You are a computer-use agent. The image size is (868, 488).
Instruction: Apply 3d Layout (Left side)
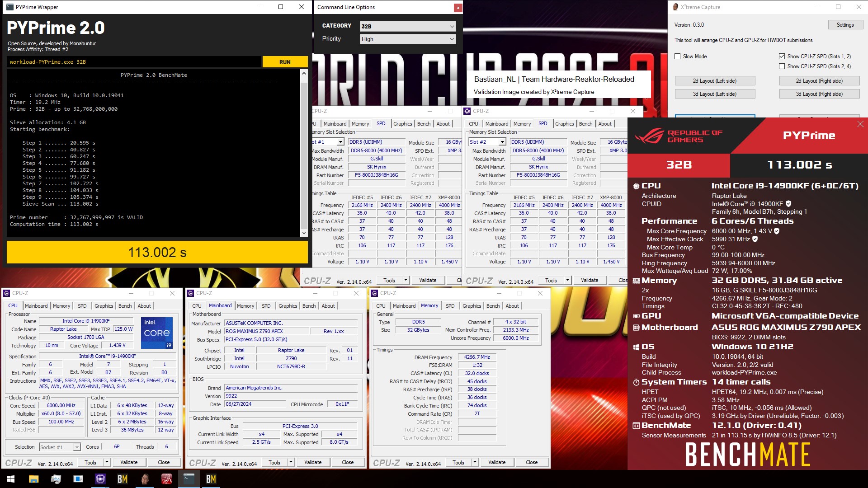point(715,94)
